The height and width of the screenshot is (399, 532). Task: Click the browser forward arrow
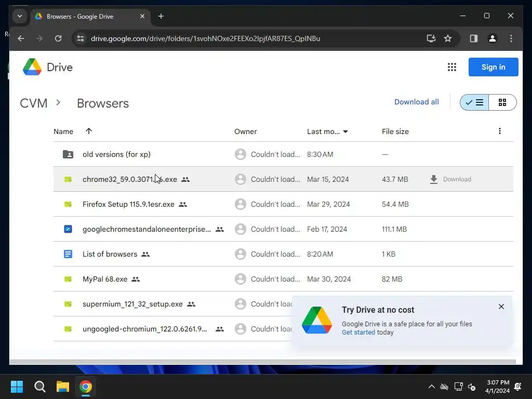[39, 38]
